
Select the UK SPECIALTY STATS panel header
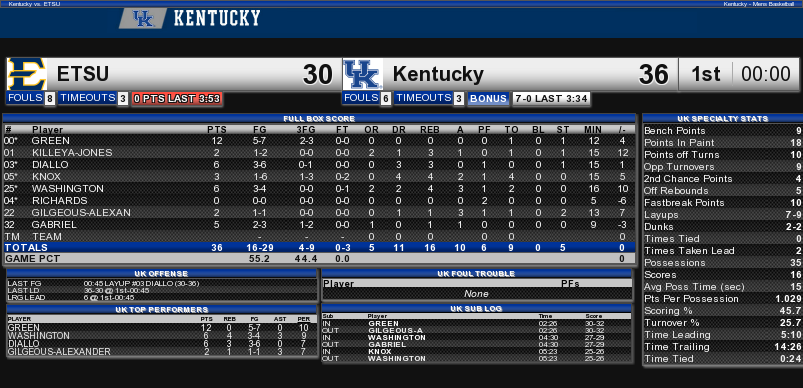(x=722, y=119)
